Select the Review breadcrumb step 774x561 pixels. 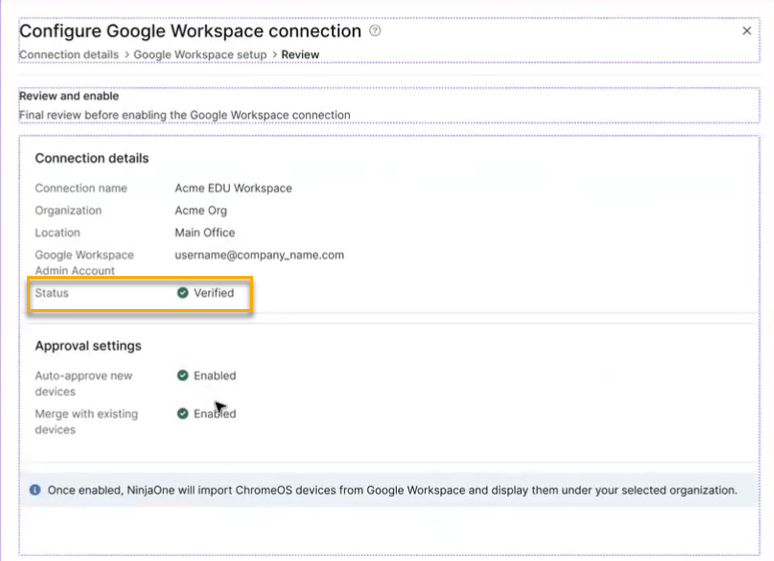pyautogui.click(x=300, y=54)
